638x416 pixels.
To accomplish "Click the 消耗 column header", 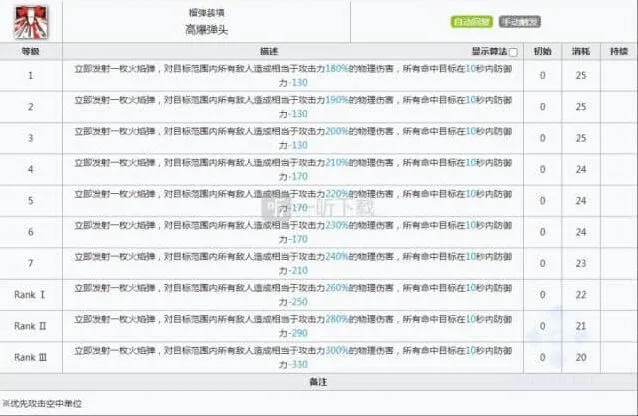I will [581, 51].
